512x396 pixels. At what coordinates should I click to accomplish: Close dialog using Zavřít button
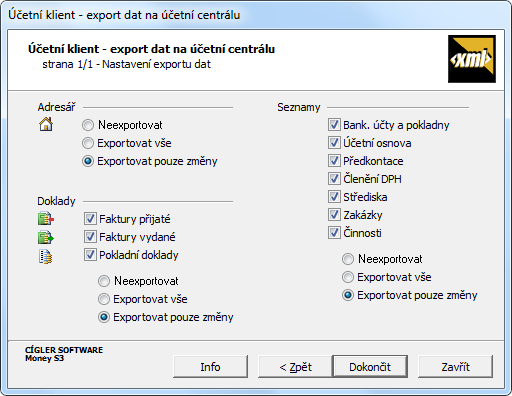pyautogui.click(x=455, y=367)
